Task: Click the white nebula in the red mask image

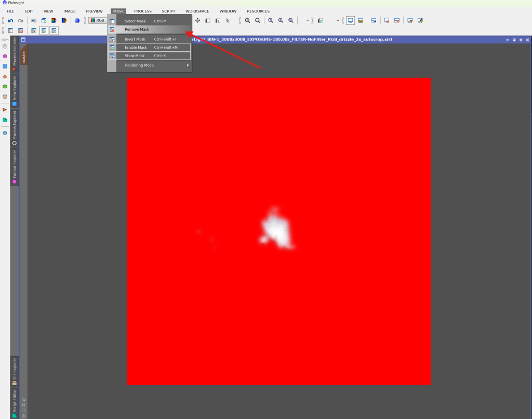Action: [x=275, y=226]
